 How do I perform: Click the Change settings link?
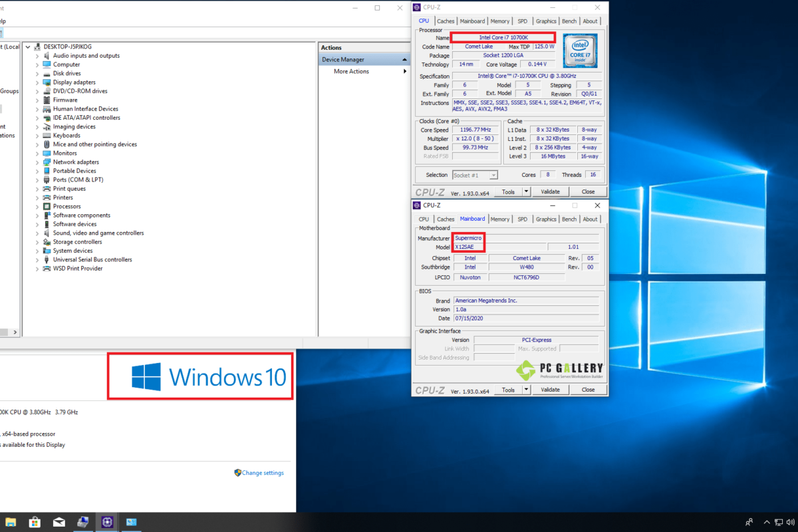coord(263,473)
